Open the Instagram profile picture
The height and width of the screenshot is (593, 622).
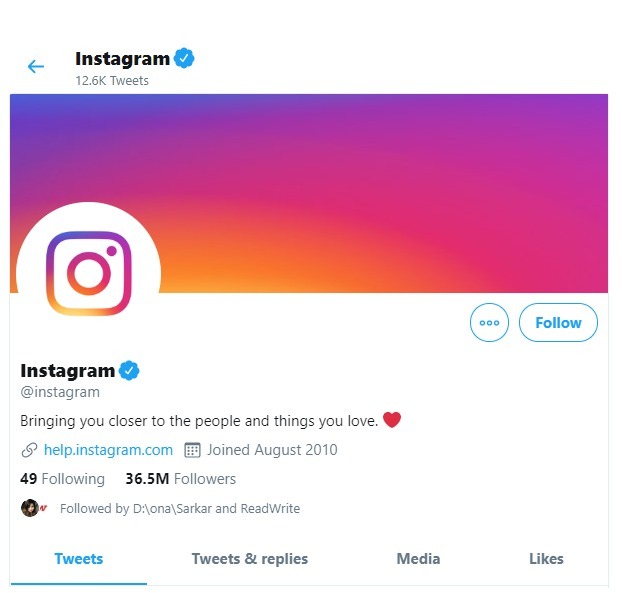click(89, 273)
